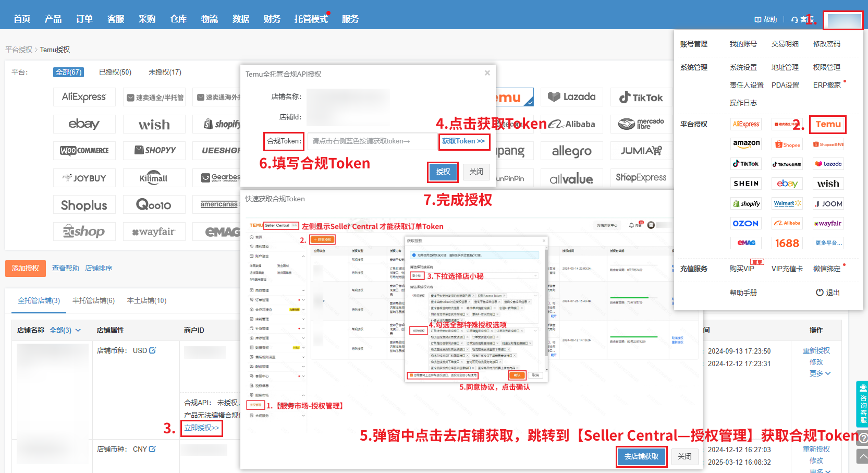Click the orange 添加授权 button

(26, 269)
